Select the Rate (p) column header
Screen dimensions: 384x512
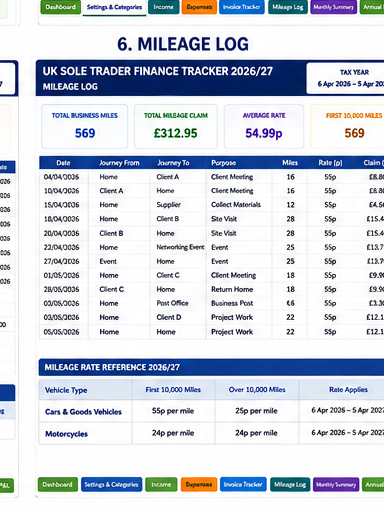pyautogui.click(x=330, y=163)
